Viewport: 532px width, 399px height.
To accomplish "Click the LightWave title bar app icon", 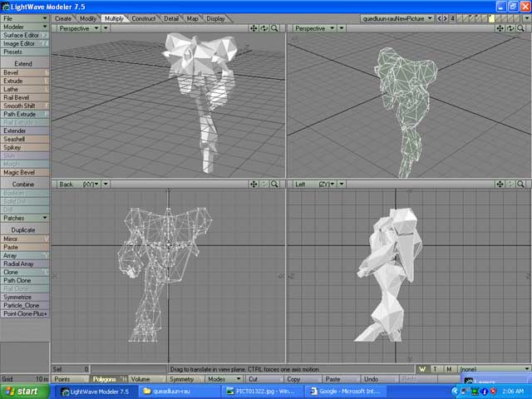I will tap(5, 7).
